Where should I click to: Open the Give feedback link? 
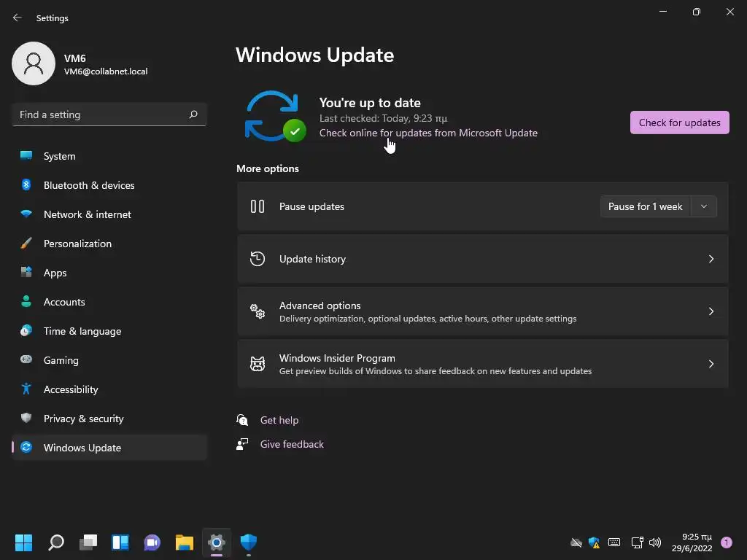click(292, 444)
